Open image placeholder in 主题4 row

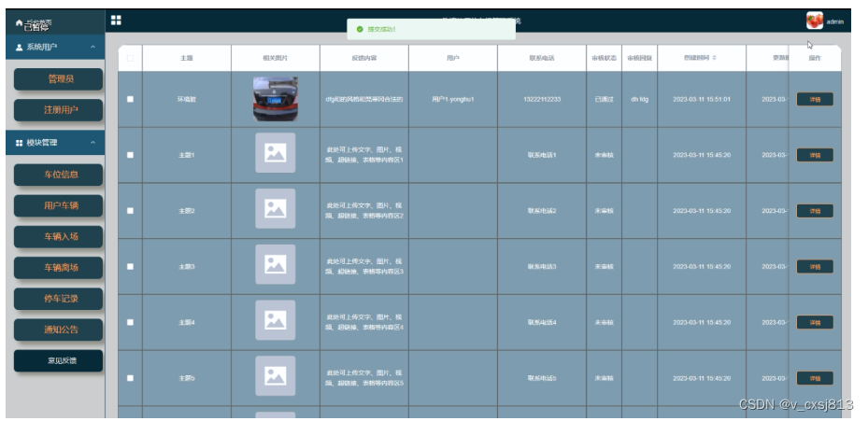(275, 320)
